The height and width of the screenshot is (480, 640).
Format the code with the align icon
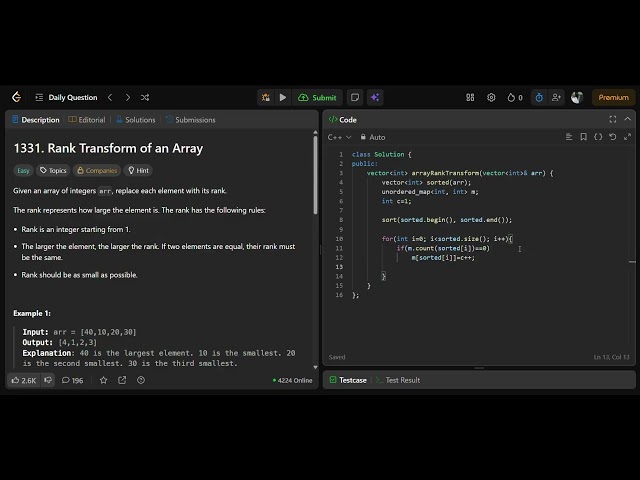click(569, 137)
